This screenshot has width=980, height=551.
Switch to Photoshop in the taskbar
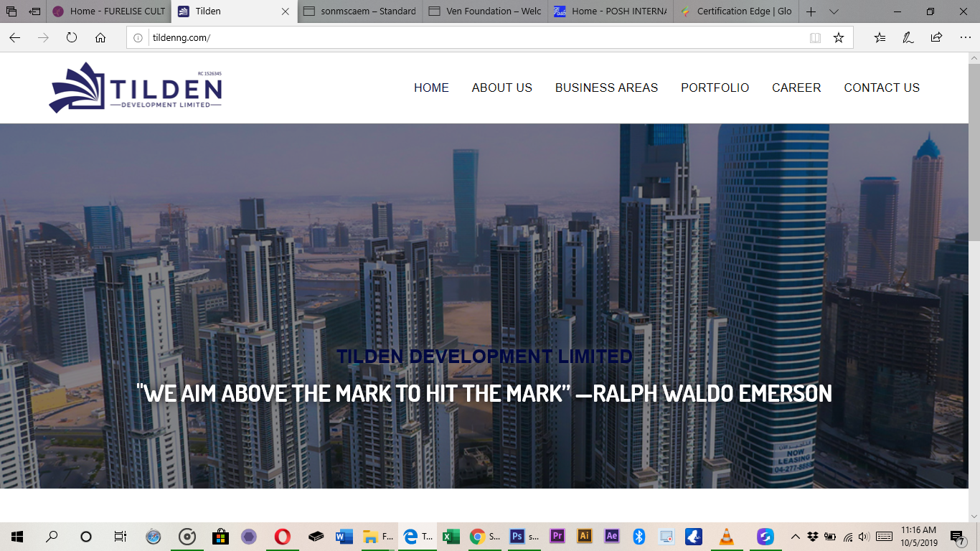pos(524,537)
